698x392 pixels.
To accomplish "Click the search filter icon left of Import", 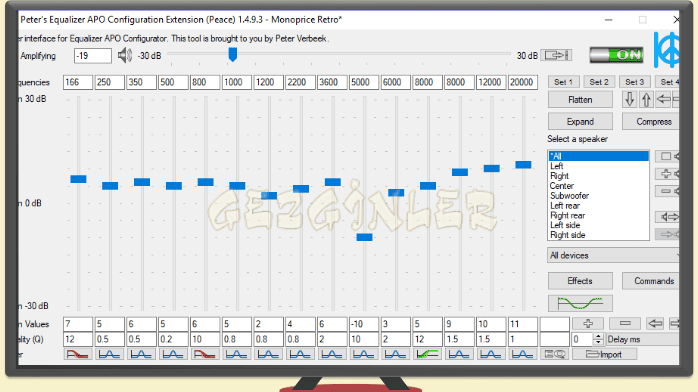I will tap(555, 354).
